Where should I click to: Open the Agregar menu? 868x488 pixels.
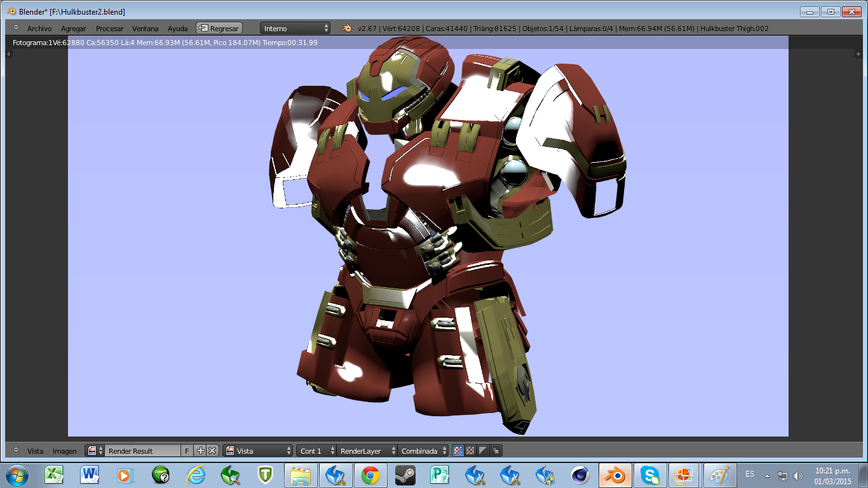coord(73,29)
